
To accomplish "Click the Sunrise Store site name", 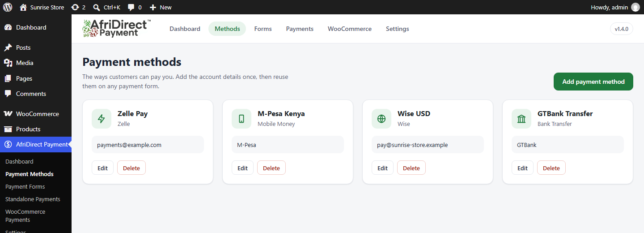I will (x=47, y=7).
